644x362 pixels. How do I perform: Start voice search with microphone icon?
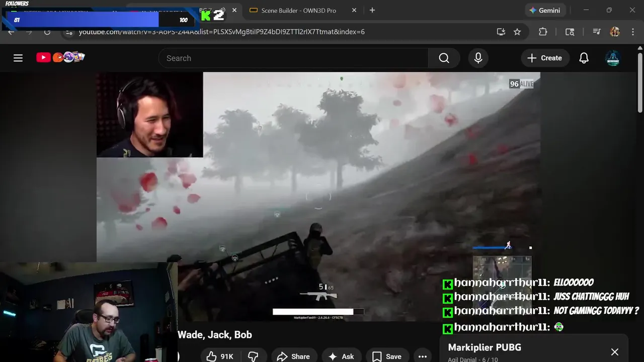point(478,58)
